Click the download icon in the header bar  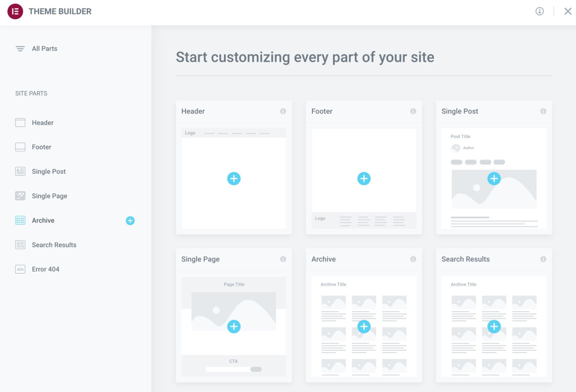click(539, 12)
